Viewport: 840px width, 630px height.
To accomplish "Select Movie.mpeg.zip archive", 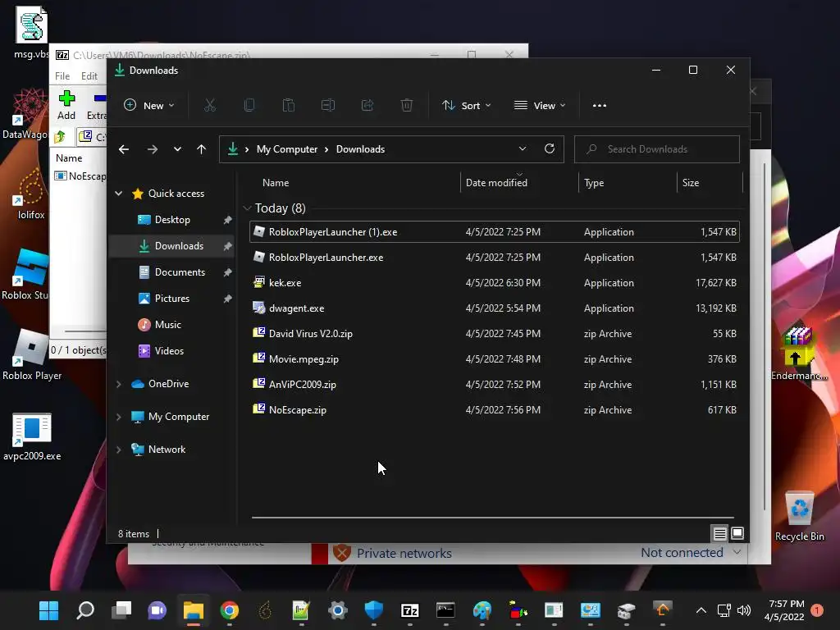I will coord(494,359).
